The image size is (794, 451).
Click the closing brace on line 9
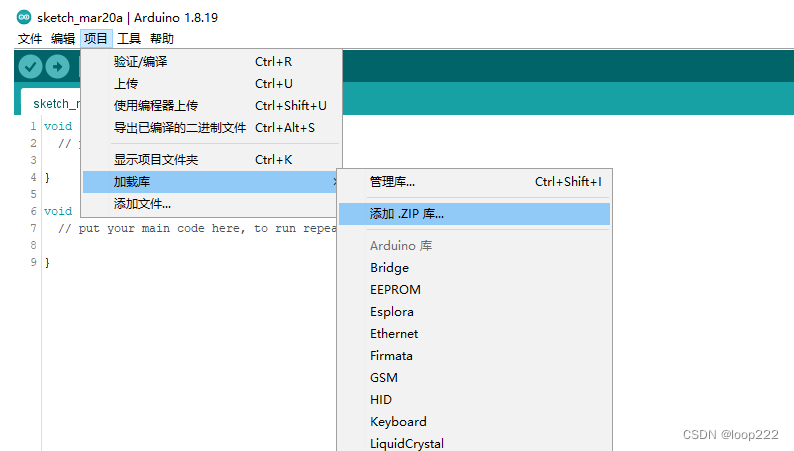(x=47, y=262)
